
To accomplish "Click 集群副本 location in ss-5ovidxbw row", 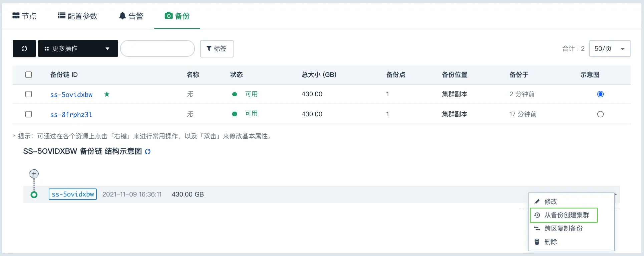I will click(x=454, y=94).
